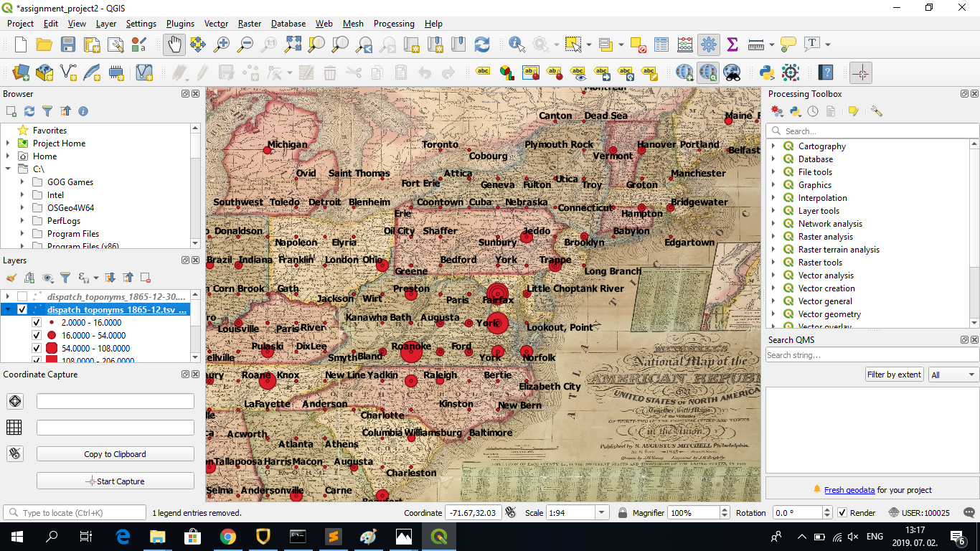Open the Python Console icon

767,72
